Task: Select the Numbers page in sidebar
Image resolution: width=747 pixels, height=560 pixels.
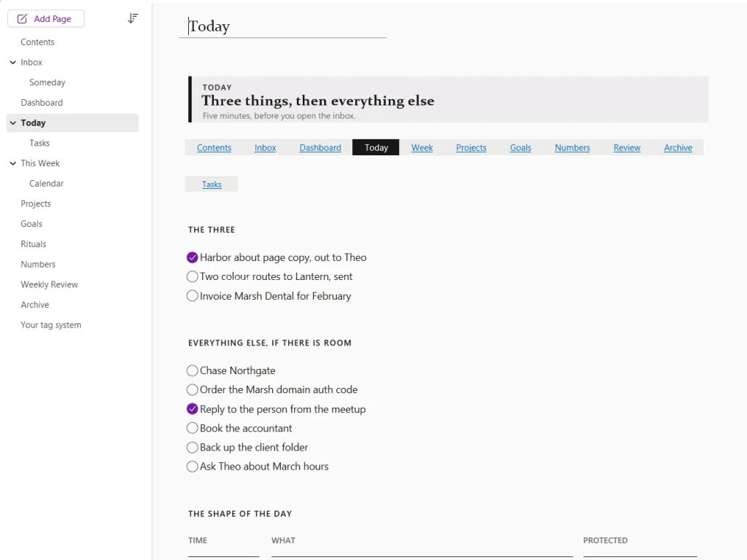Action: tap(38, 264)
